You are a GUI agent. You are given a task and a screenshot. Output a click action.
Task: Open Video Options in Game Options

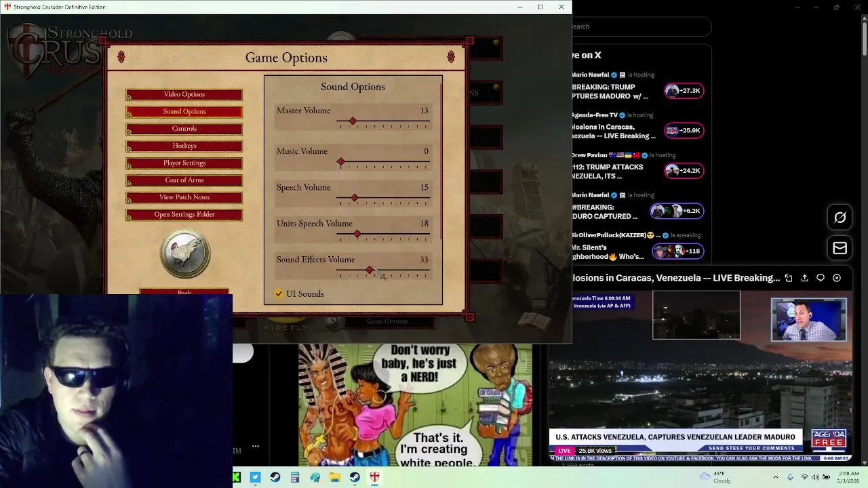point(184,94)
